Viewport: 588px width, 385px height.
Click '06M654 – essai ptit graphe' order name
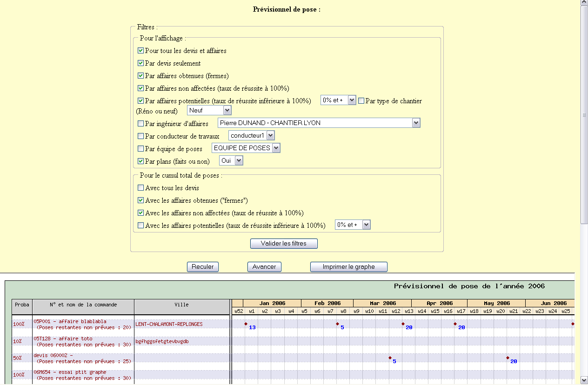[70, 372]
